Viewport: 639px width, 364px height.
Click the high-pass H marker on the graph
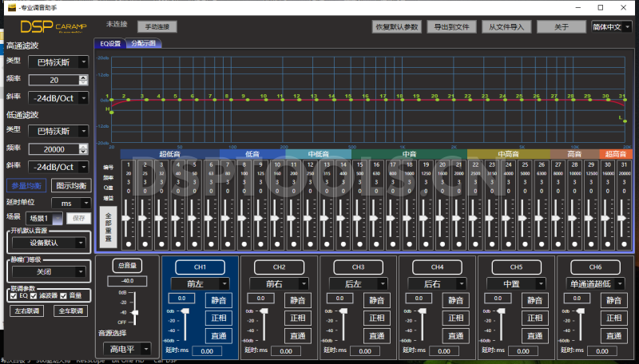(111, 111)
